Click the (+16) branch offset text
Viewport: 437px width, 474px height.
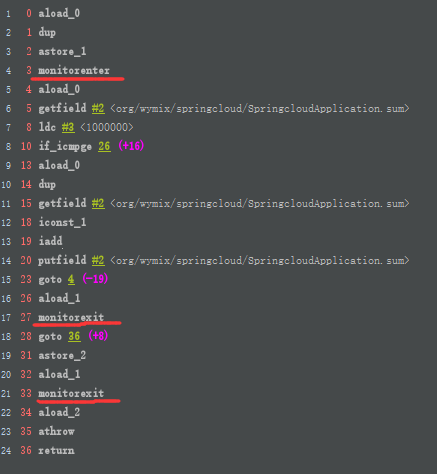tap(131, 146)
